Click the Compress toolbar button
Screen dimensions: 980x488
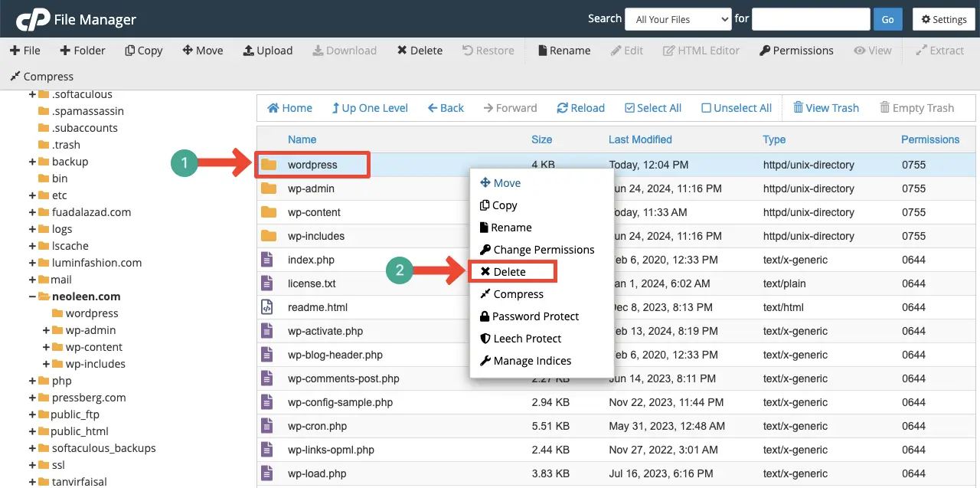pyautogui.click(x=41, y=77)
